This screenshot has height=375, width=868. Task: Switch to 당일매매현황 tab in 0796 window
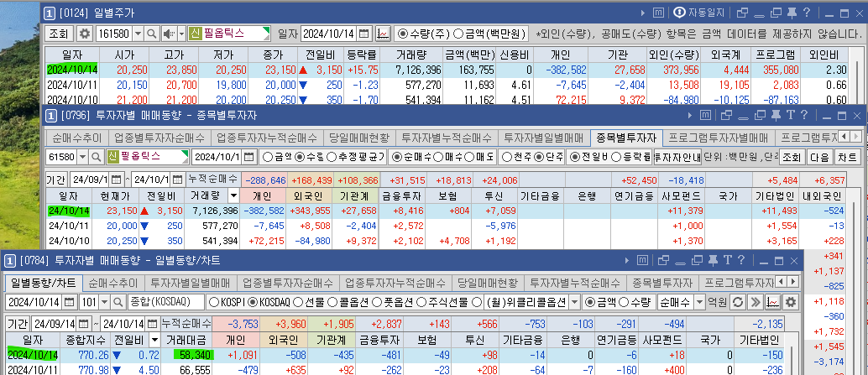coord(358,138)
